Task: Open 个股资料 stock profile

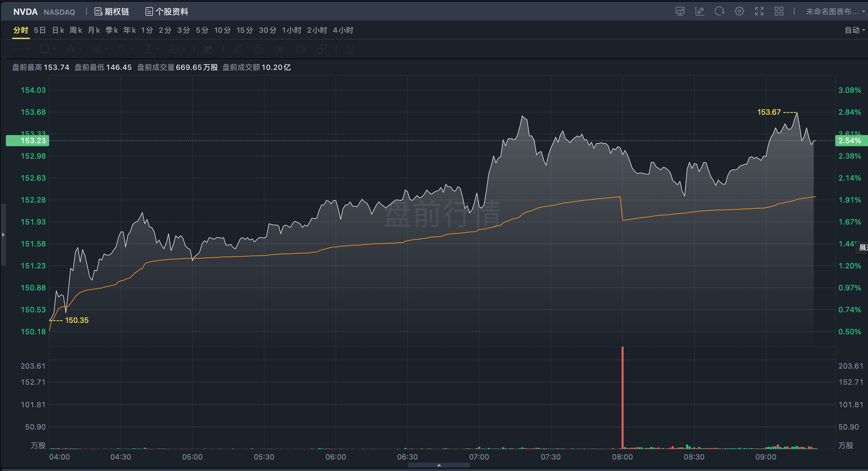Action: pyautogui.click(x=167, y=12)
